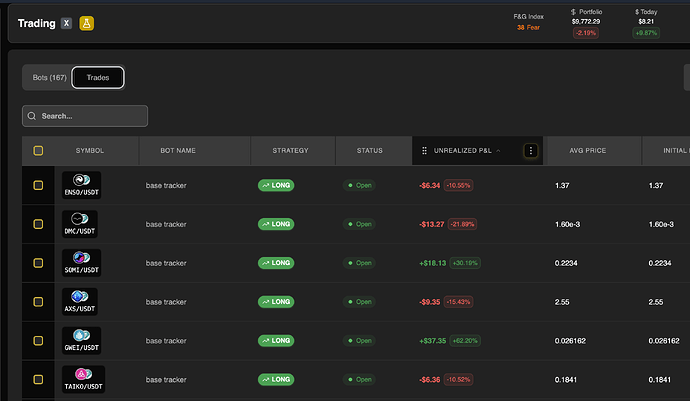This screenshot has height=401, width=690.
Task: Click the Portfolio $9,772.29 value
Action: [x=586, y=22]
